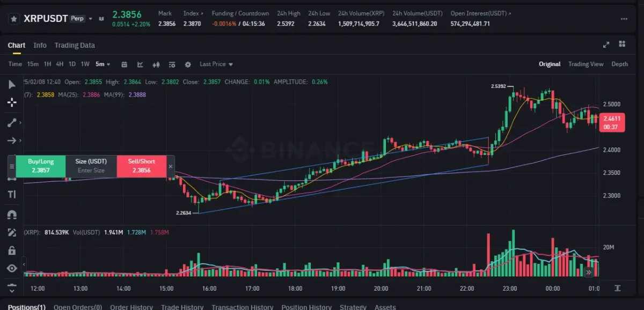The height and width of the screenshot is (310, 644).
Task: Toggle drawings visibility eye icon
Action: click(12, 268)
